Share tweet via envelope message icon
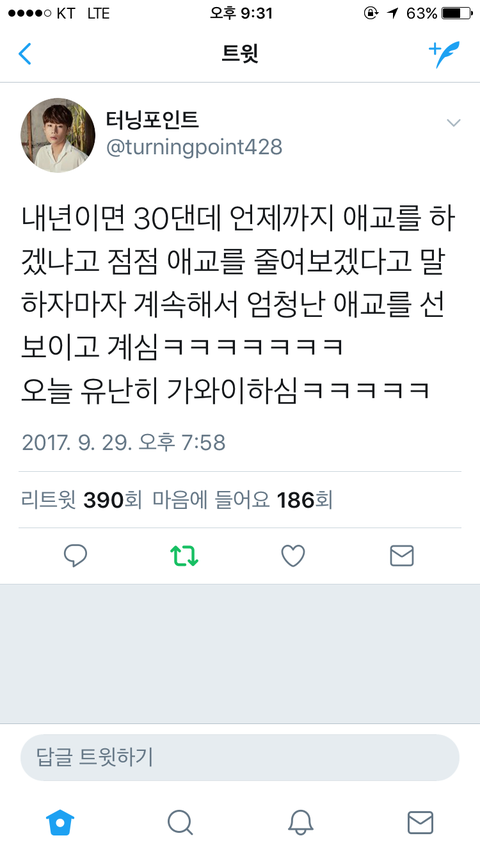 [402, 556]
